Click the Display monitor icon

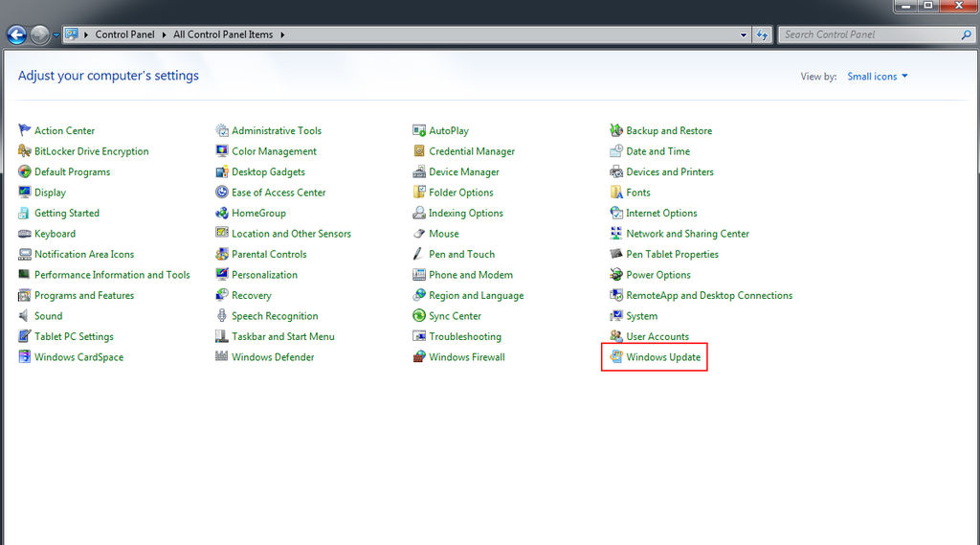tap(24, 193)
